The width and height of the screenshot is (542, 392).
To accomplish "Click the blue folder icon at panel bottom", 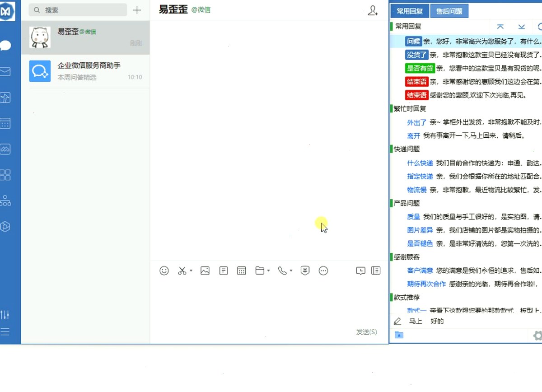I will click(399, 335).
